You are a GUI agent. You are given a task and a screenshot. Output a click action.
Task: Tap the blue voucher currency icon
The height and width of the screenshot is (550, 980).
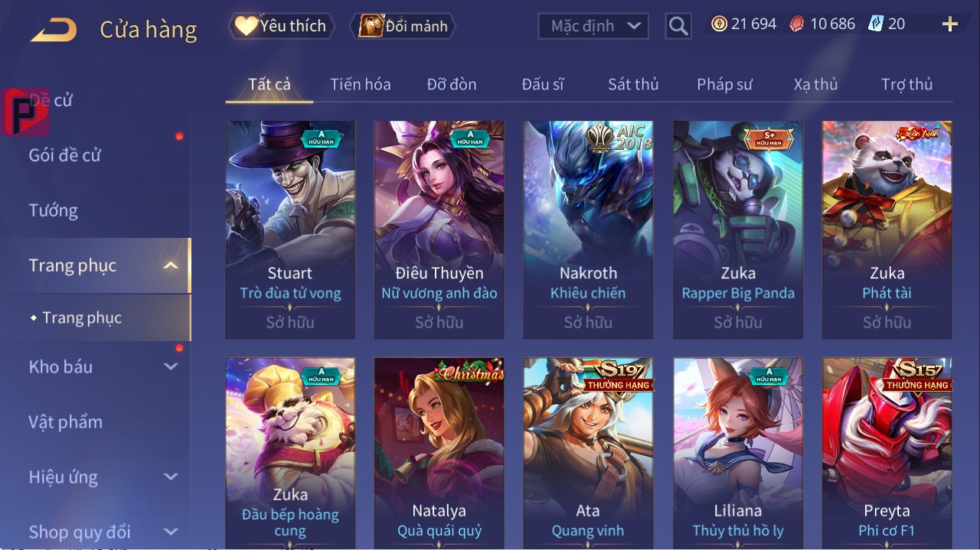(876, 24)
